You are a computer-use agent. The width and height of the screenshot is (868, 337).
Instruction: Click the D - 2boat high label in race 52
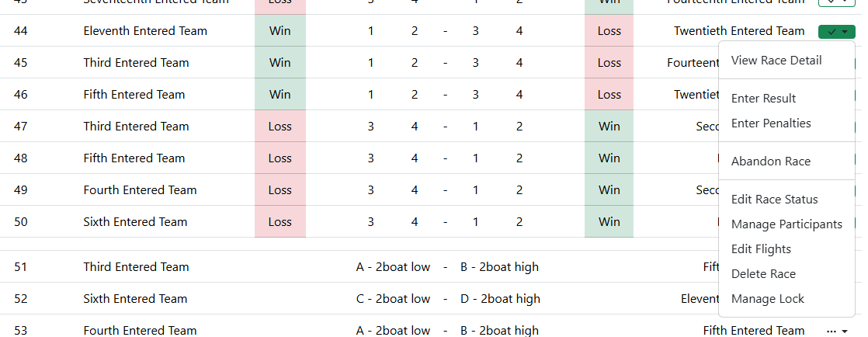[x=500, y=299]
